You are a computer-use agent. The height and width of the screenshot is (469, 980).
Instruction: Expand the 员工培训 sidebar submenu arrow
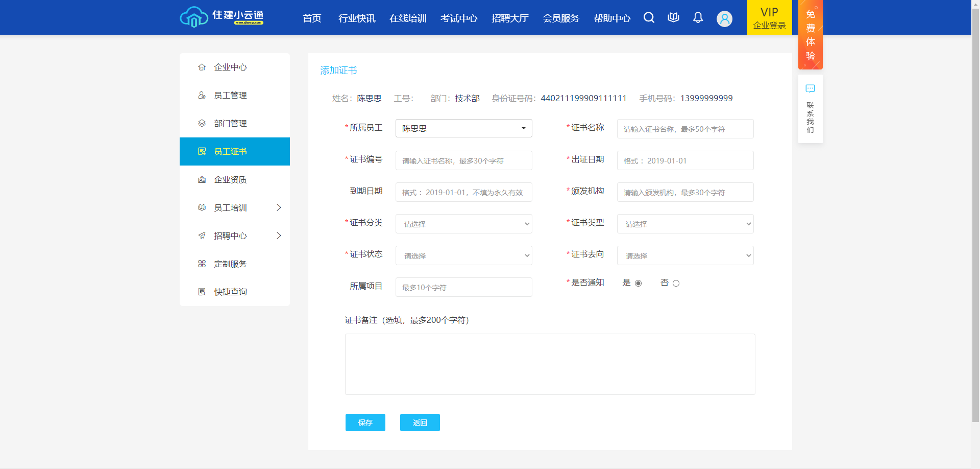click(x=279, y=207)
